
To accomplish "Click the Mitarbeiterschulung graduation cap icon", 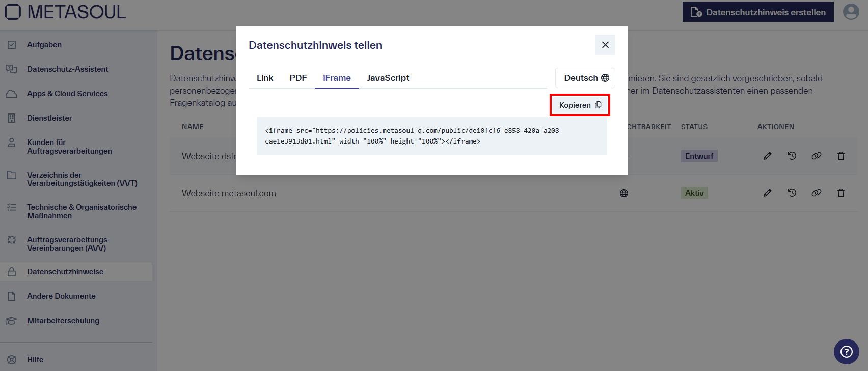I will pyautogui.click(x=11, y=321).
